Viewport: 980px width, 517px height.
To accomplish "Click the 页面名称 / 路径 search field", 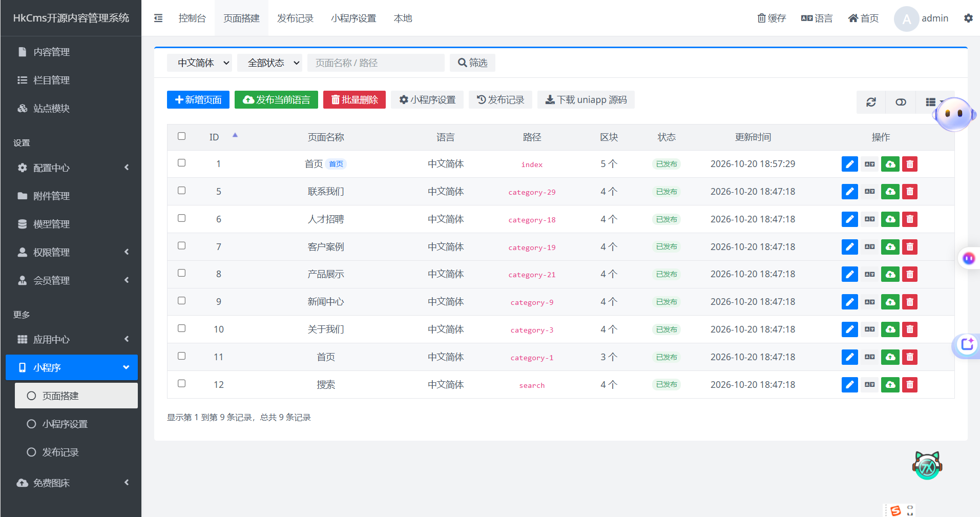I will point(376,63).
